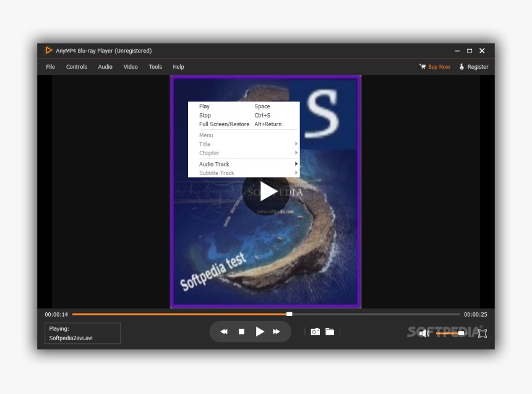The width and height of the screenshot is (532, 394).
Task: Expand the Title submenu arrow
Action: point(296,144)
